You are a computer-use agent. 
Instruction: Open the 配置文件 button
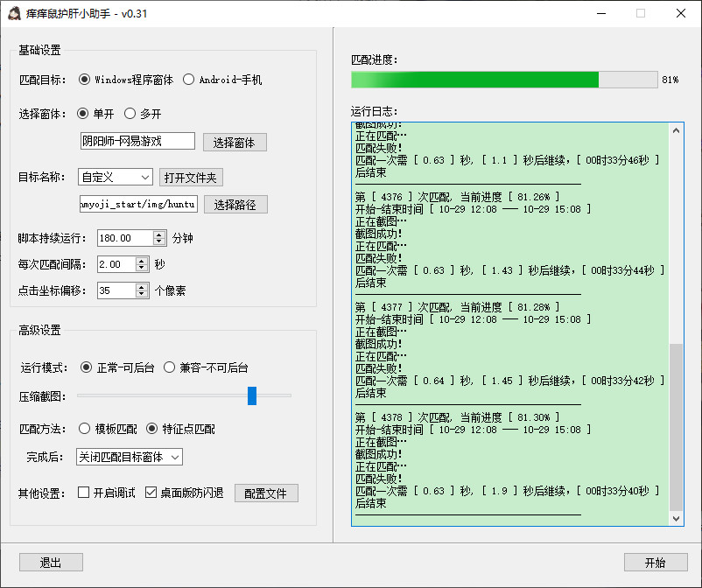[x=266, y=493]
